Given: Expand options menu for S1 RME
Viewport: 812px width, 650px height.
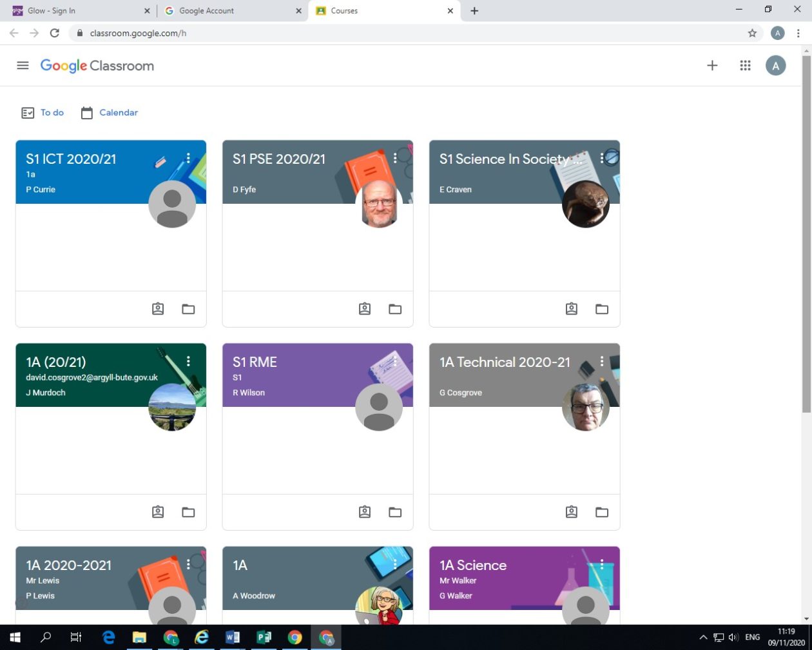Looking at the screenshot, I should pos(395,361).
